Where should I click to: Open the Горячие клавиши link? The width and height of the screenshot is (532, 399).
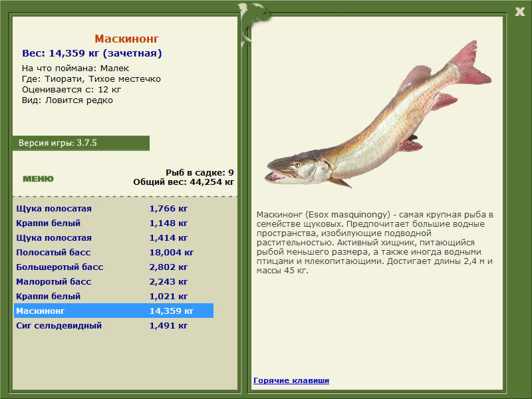click(x=291, y=380)
